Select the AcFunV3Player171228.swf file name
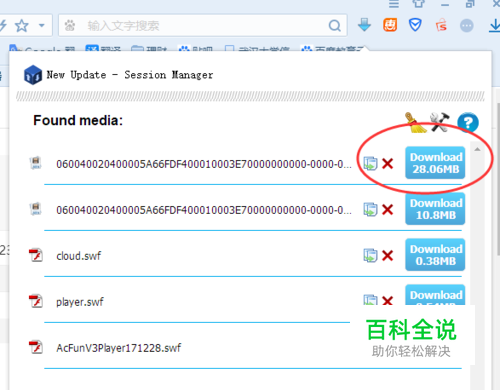 [119, 348]
